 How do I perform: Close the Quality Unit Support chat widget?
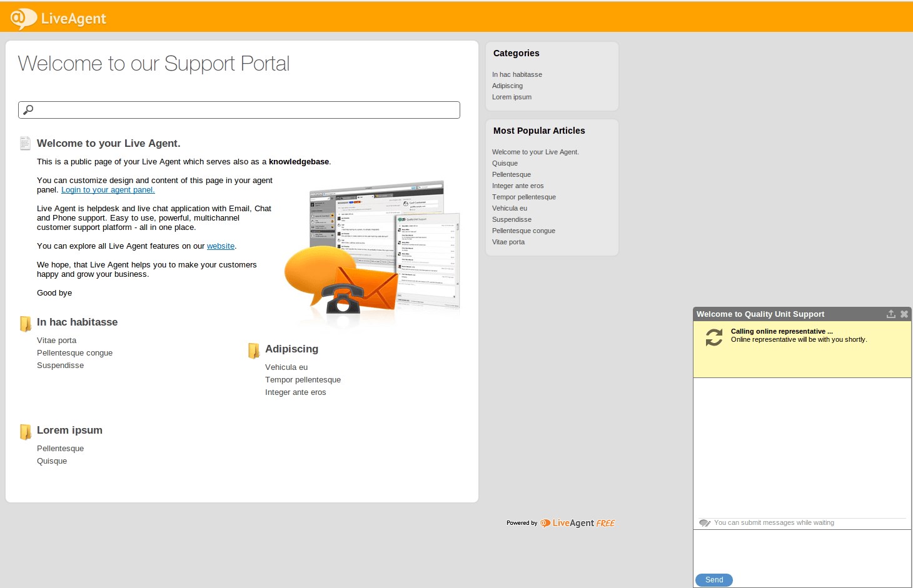[904, 314]
